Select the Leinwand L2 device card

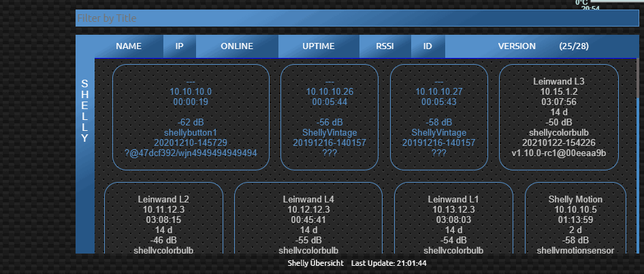click(x=163, y=219)
